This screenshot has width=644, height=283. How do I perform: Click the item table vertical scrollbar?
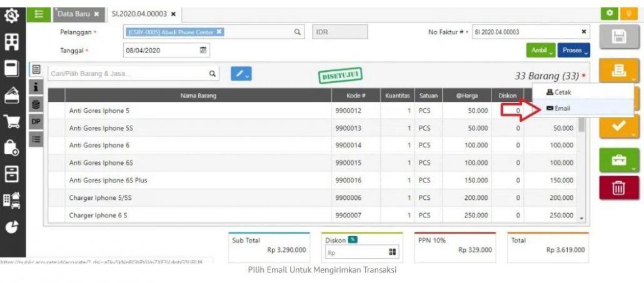pos(581,164)
